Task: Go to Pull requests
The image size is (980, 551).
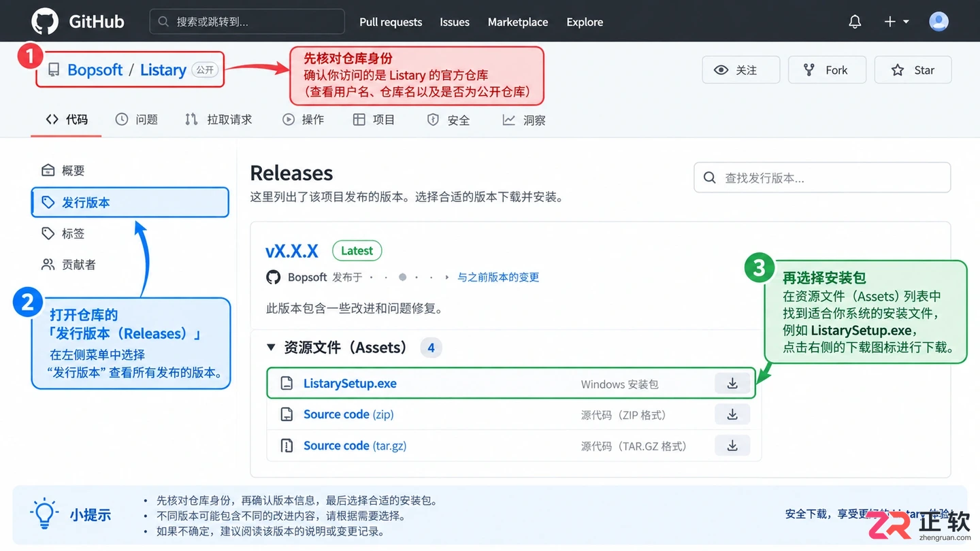Action: 391,22
